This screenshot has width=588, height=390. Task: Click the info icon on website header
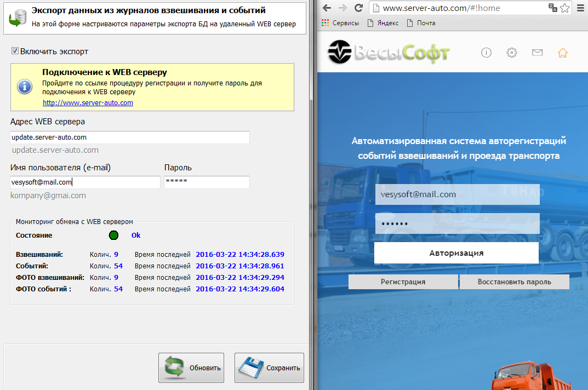[486, 53]
